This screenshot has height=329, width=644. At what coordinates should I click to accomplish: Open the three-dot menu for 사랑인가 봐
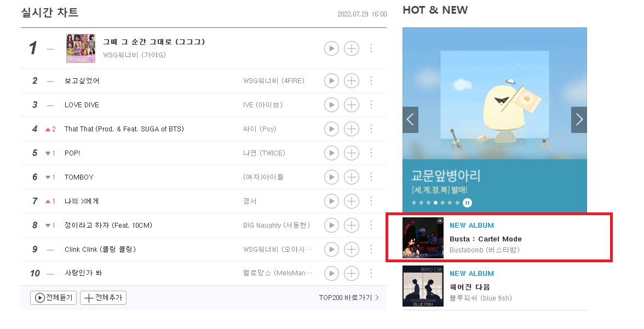click(371, 273)
